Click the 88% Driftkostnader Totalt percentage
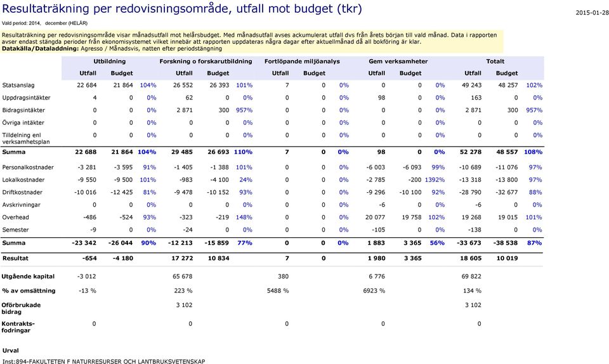This screenshot has height=364, width=609. coord(535,192)
